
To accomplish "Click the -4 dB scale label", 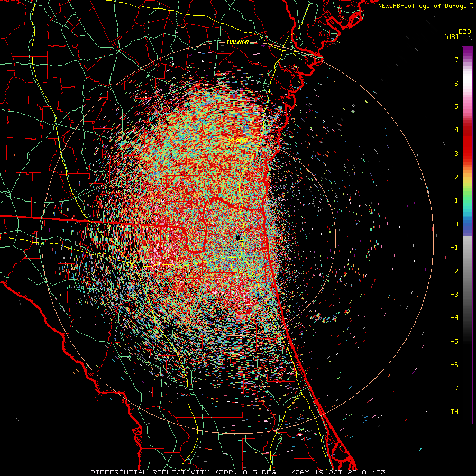I will [454, 317].
